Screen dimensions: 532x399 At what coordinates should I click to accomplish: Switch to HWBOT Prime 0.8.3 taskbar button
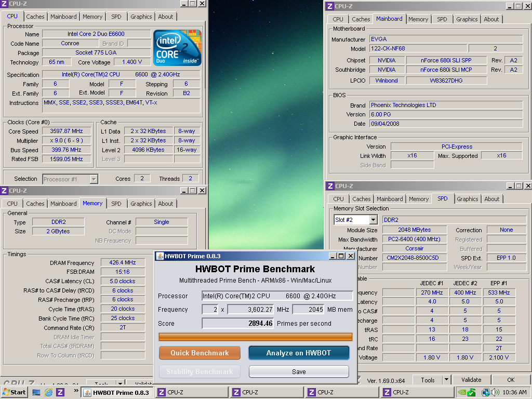[117, 393]
